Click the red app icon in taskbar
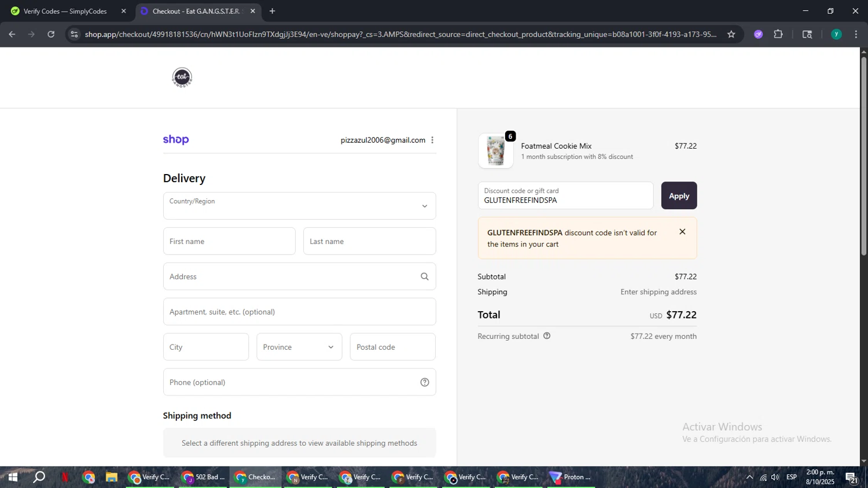The image size is (868, 488). 65,477
